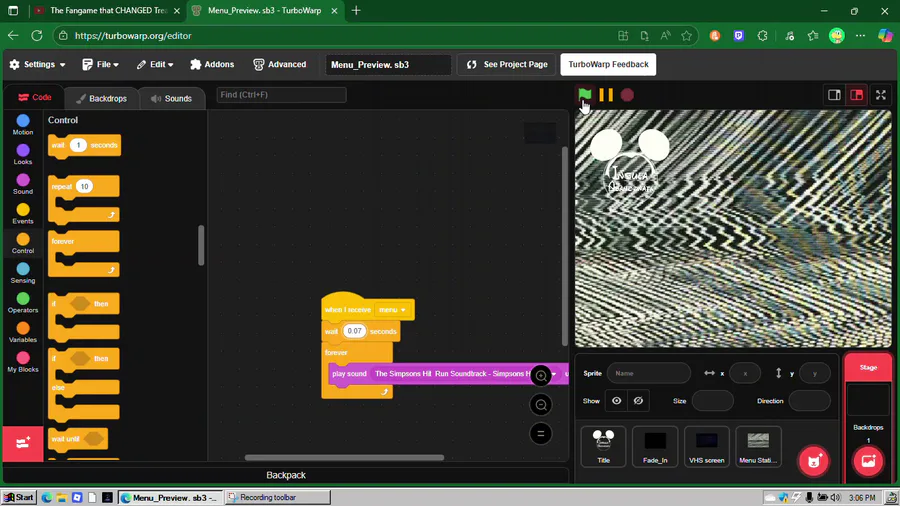Click the workspace vertical scrollbar
Screen dimensions: 900x506
click(x=565, y=246)
